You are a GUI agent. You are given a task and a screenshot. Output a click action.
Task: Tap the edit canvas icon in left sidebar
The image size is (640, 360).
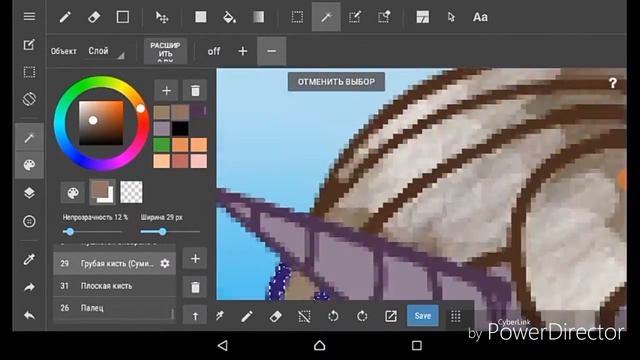[29, 44]
